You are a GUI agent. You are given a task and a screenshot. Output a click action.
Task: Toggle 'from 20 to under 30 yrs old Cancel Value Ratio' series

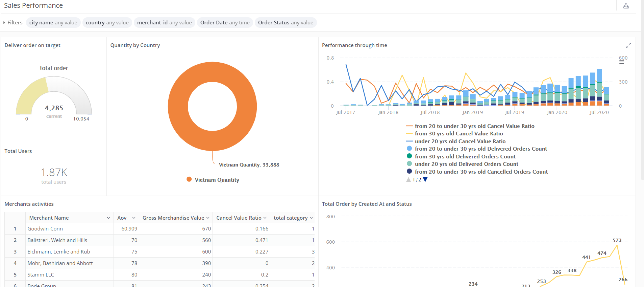pyautogui.click(x=470, y=126)
